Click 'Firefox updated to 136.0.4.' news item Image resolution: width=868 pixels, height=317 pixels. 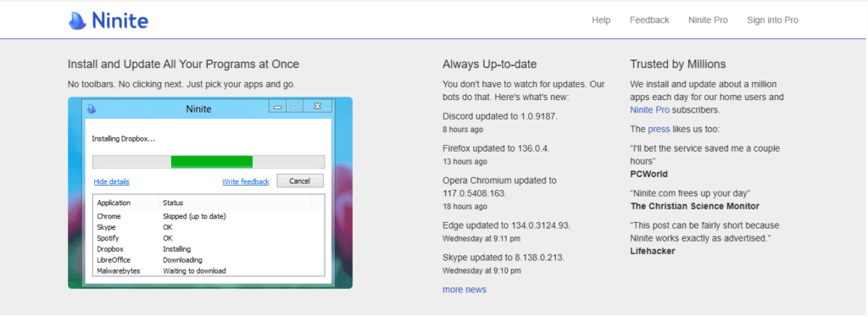[x=497, y=148]
